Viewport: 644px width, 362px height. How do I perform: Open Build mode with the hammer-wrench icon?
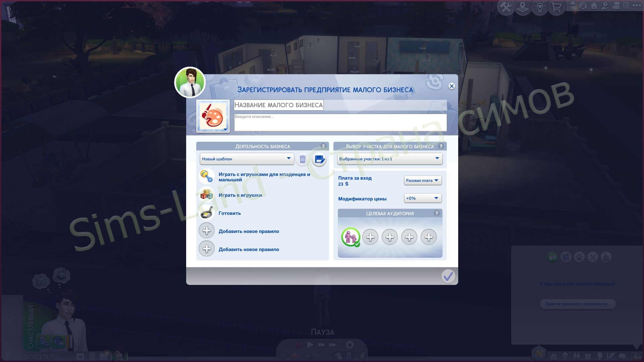[x=505, y=7]
